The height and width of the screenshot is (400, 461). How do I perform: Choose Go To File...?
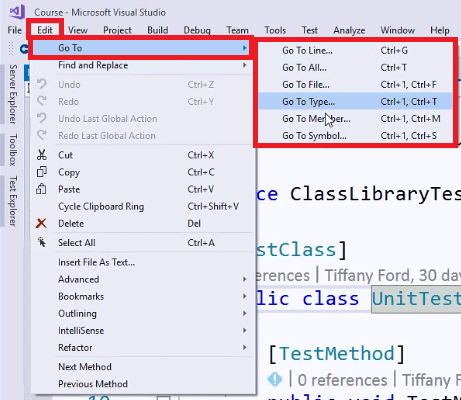[355, 84]
